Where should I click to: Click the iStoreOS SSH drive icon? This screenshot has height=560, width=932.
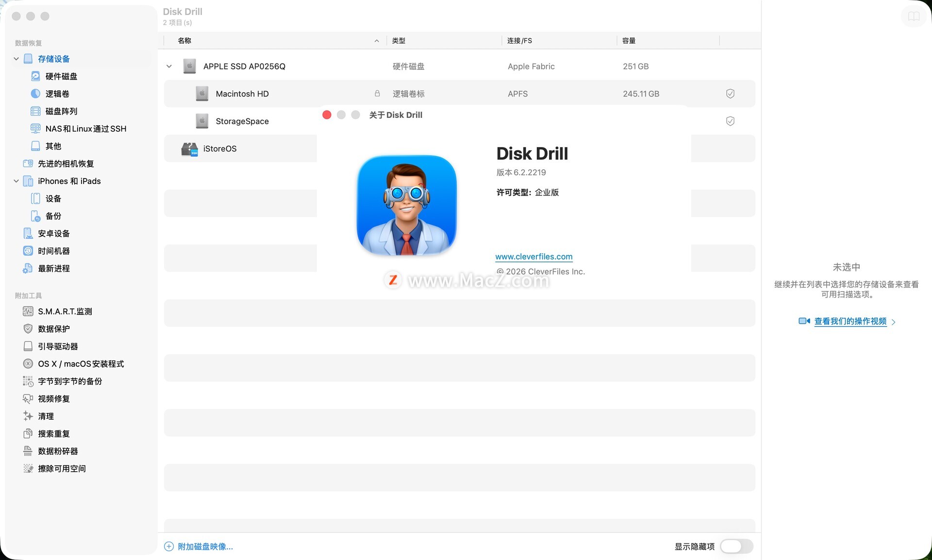tap(189, 149)
